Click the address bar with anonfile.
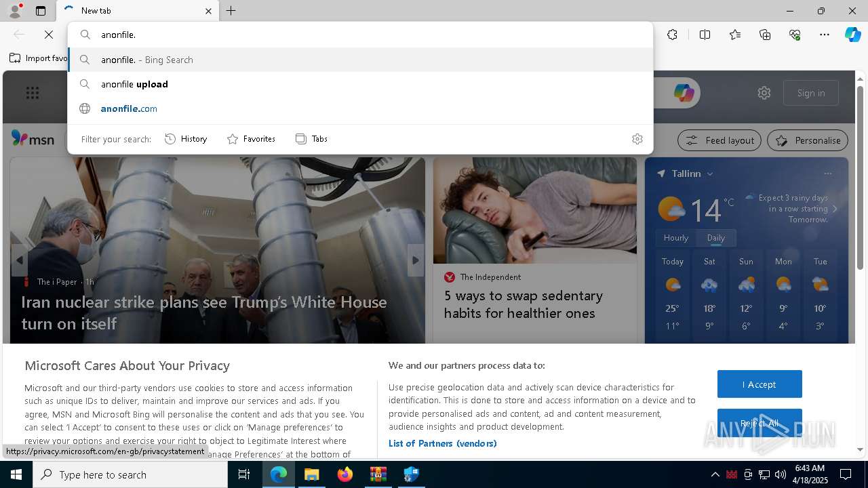 [360, 35]
